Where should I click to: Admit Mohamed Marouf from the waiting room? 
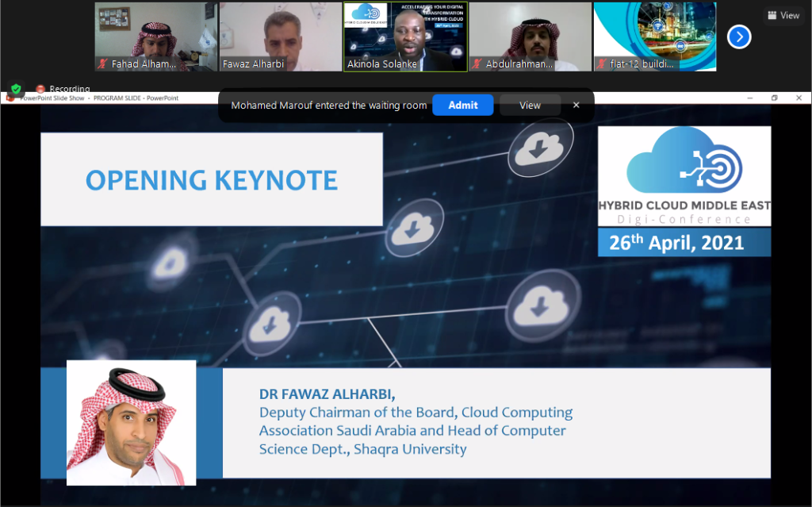click(x=462, y=106)
